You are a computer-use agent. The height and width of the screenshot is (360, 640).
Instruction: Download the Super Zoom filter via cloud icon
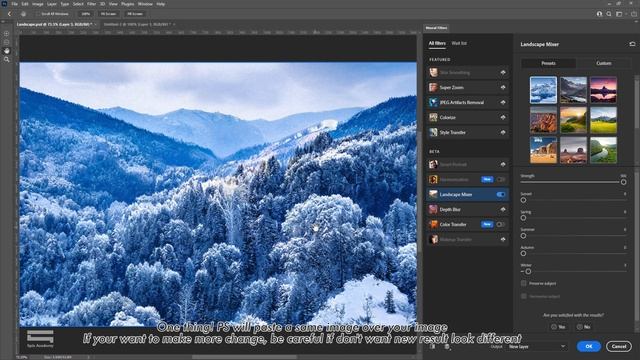tap(503, 87)
